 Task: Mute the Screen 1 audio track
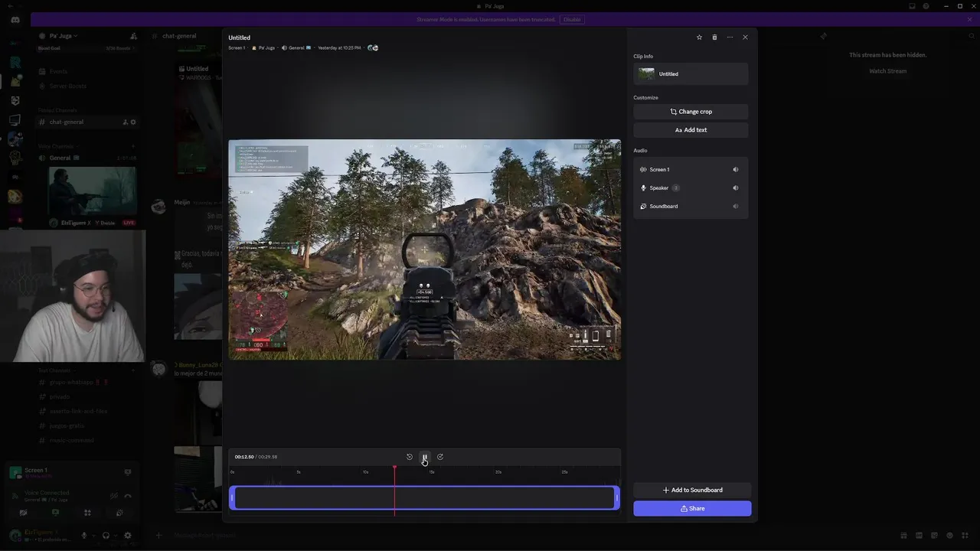pyautogui.click(x=736, y=170)
